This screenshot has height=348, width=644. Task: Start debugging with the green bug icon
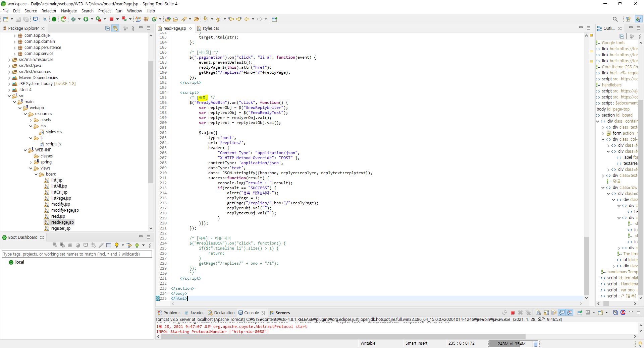coord(73,19)
